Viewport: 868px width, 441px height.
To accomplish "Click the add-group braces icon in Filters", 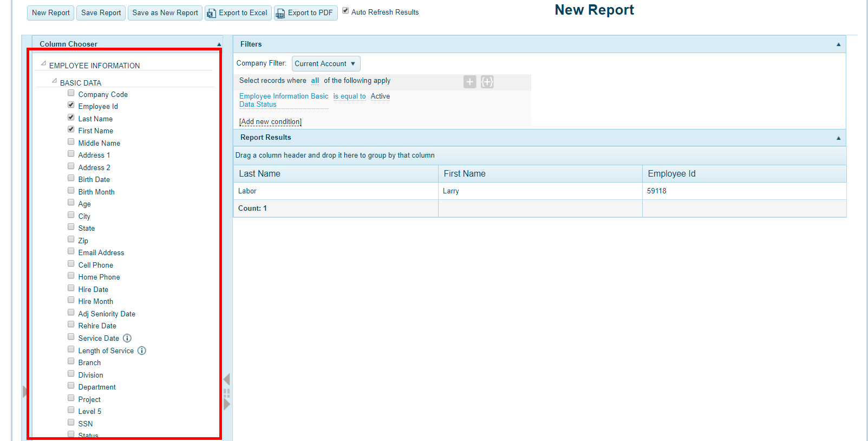I will (x=487, y=82).
